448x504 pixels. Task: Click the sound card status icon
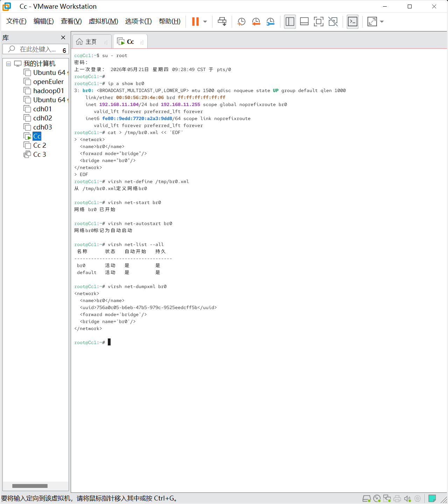(407, 498)
